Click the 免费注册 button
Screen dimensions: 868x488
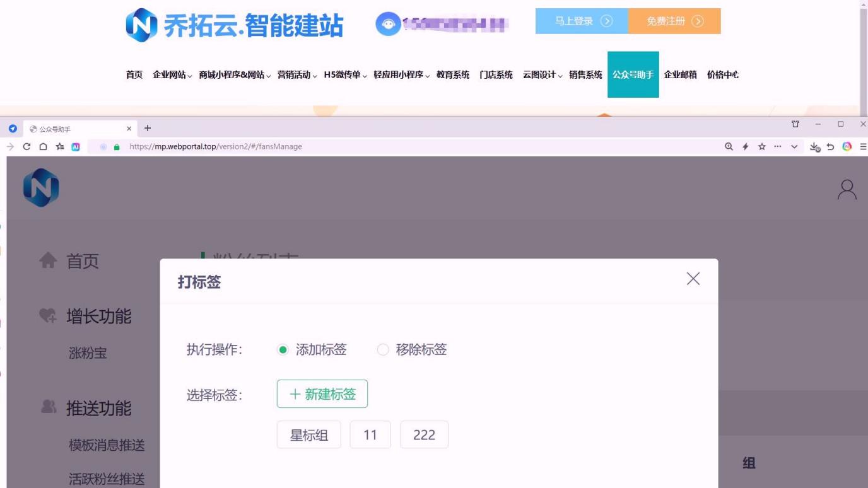point(674,21)
